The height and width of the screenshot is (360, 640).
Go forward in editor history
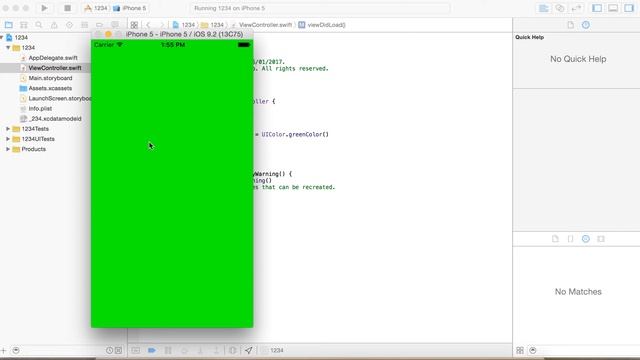162,25
